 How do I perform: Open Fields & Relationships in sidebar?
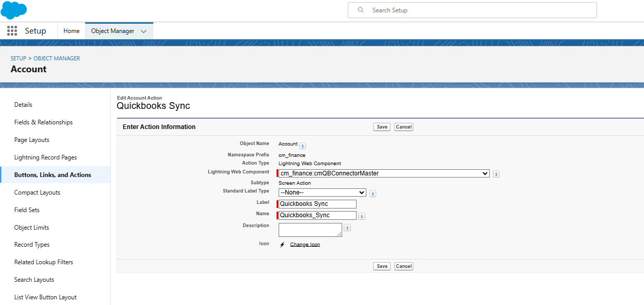(43, 122)
